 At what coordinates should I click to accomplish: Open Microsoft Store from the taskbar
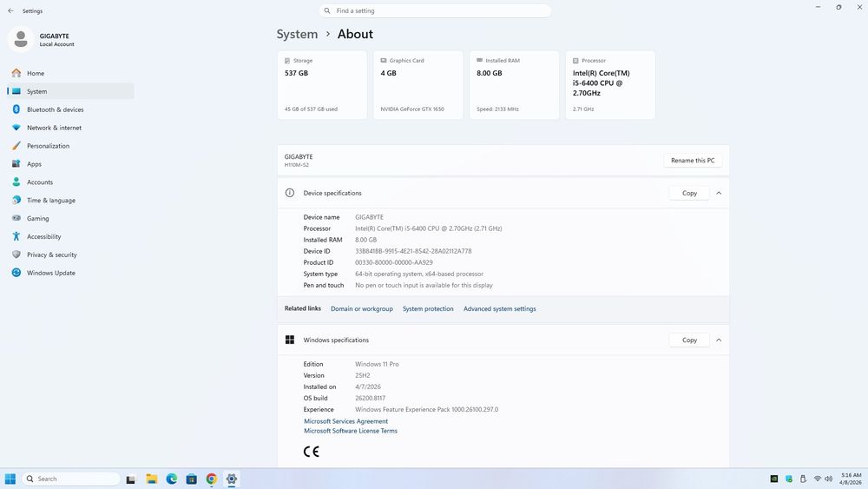(192, 479)
